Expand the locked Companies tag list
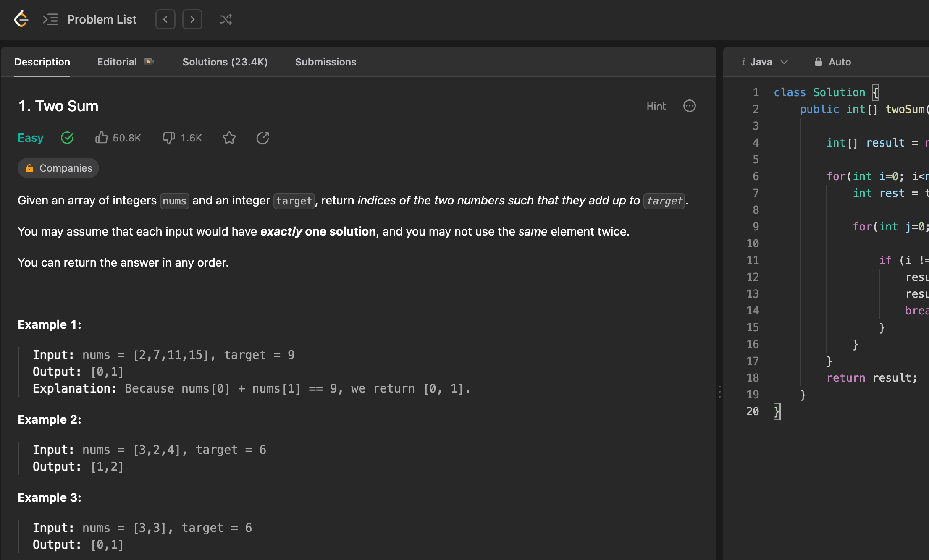929x560 pixels. click(x=58, y=168)
